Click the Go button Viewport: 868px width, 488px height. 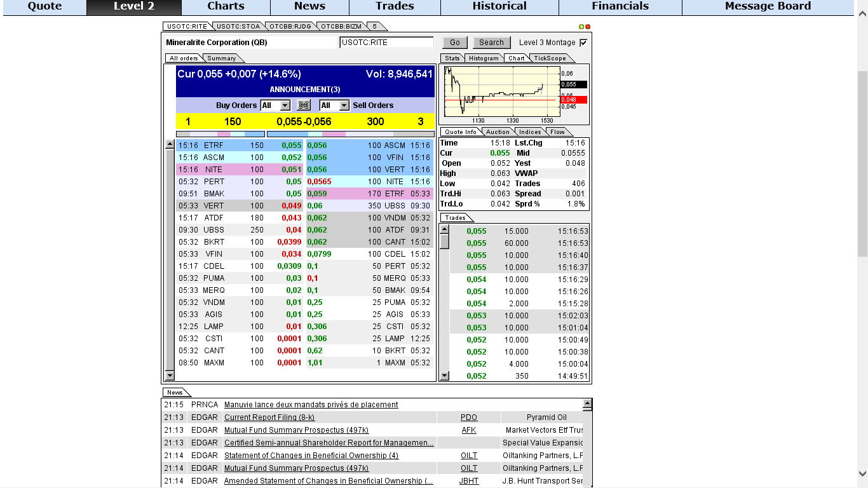click(x=455, y=42)
